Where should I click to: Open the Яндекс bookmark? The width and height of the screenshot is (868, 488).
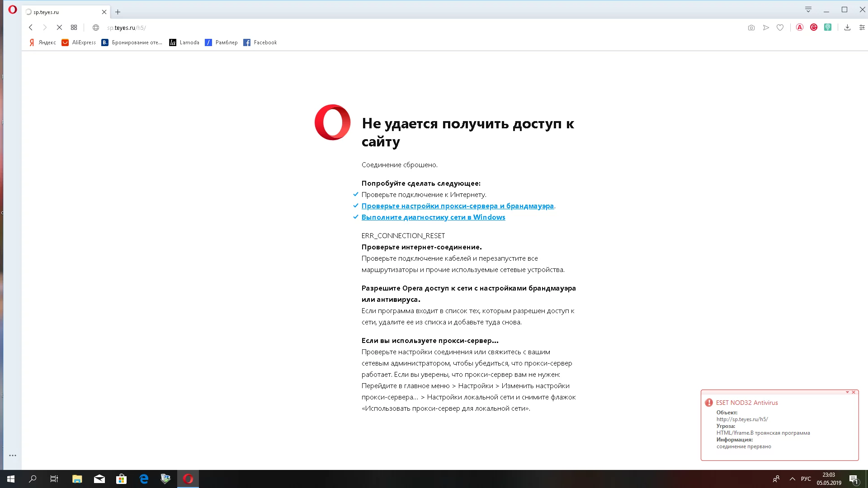[x=43, y=42]
